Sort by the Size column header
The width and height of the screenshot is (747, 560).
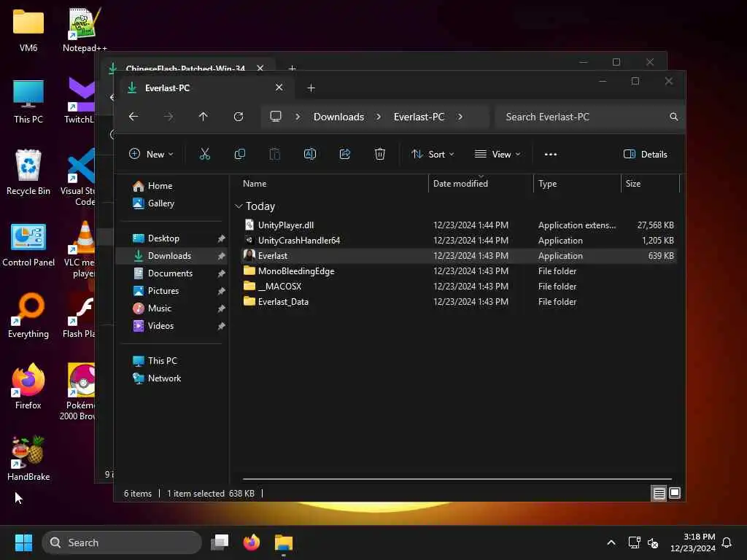[650, 183]
